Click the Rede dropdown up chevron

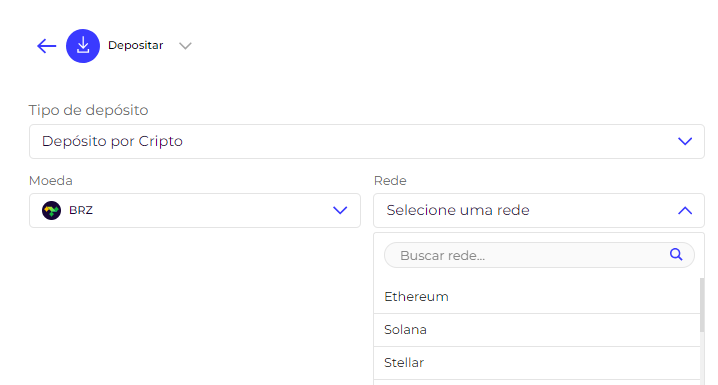point(685,211)
